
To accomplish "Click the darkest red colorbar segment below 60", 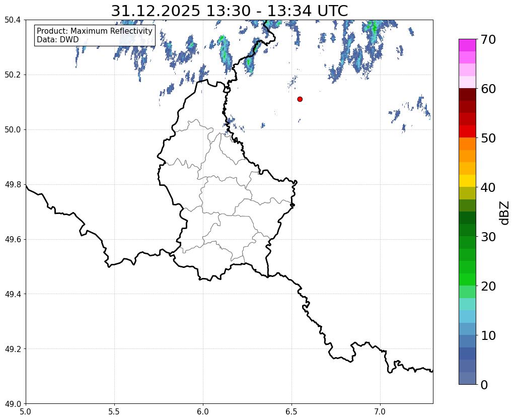I will tap(467, 94).
